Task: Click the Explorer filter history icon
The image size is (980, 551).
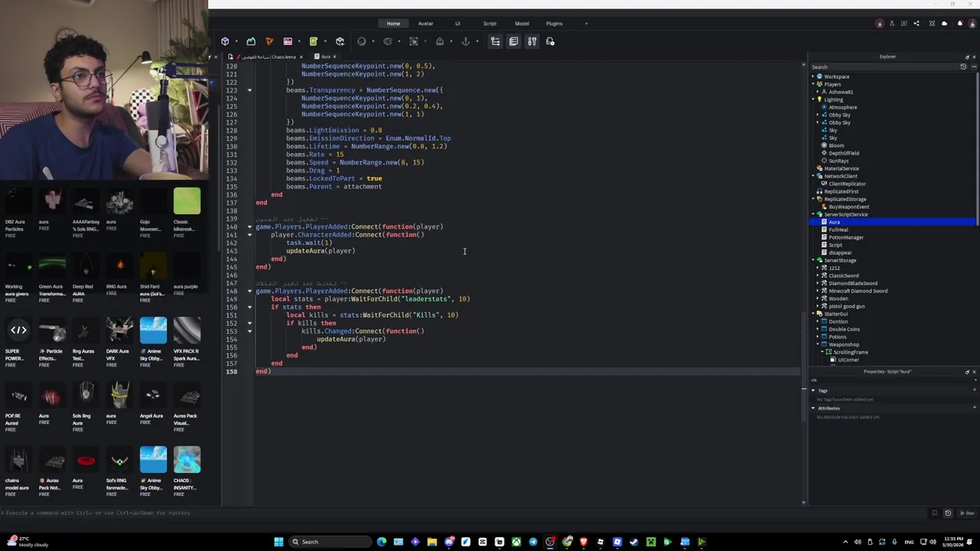Action: point(963,67)
